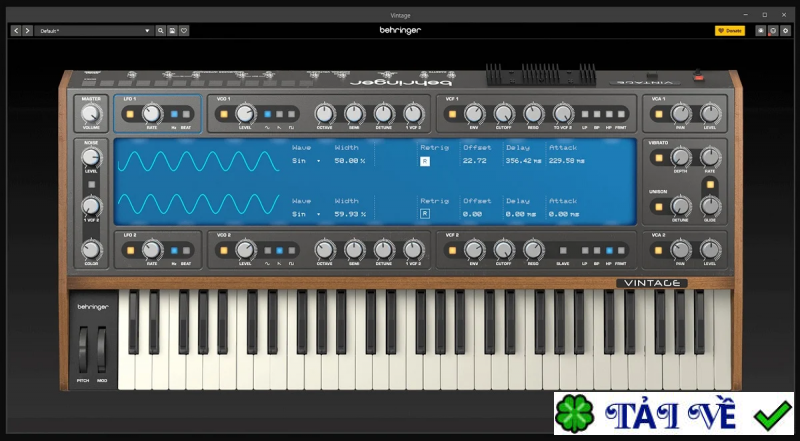Viewport: 800px width, 441px height.
Task: Click the Pitch wheel
Action: (83, 350)
